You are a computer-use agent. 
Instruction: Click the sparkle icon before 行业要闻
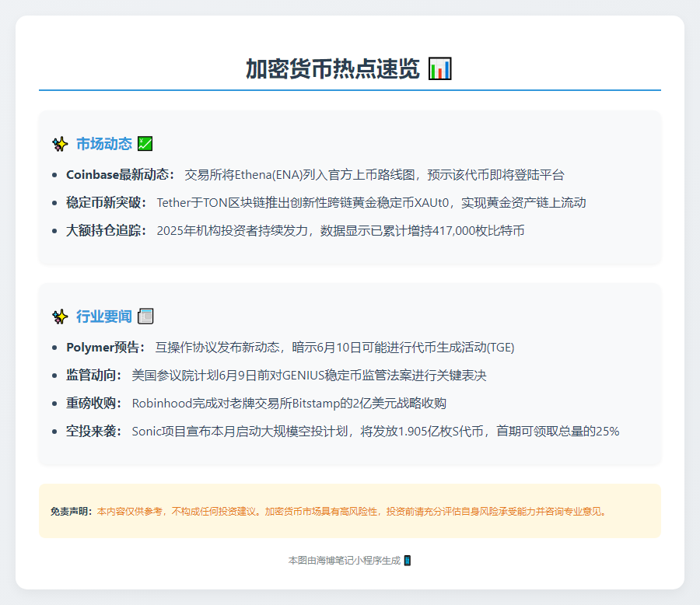(60, 316)
